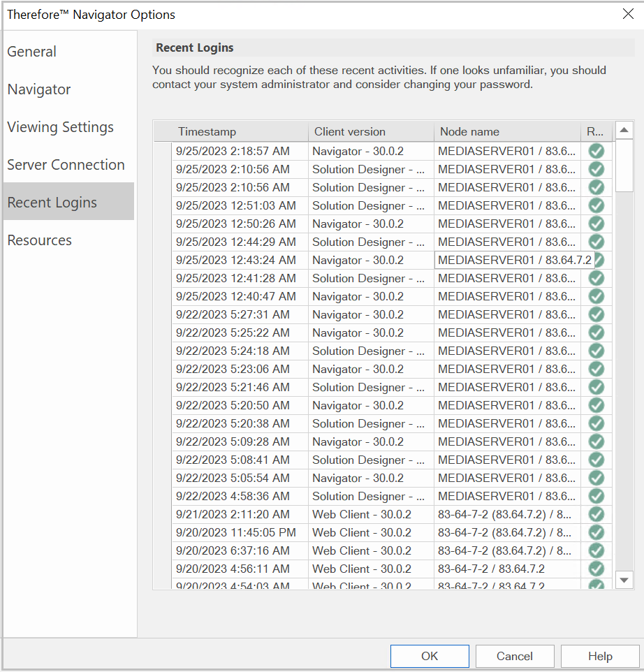Click the green check for the 9/20/2023 11:45:05 PM login
Screen dimensions: 644x672
tap(597, 532)
